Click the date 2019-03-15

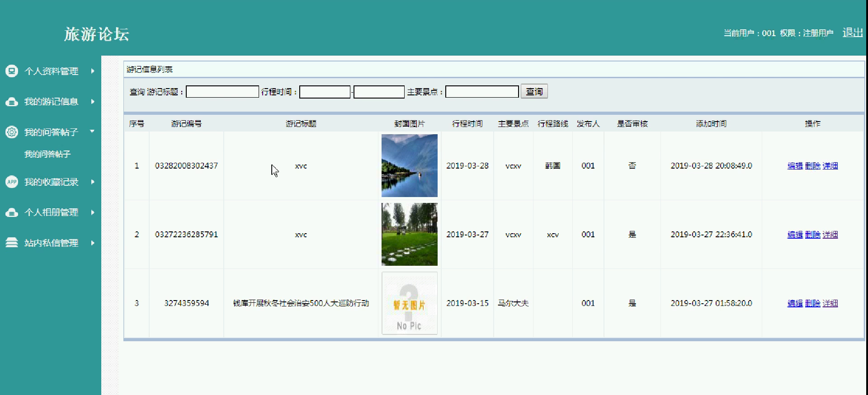click(x=467, y=303)
